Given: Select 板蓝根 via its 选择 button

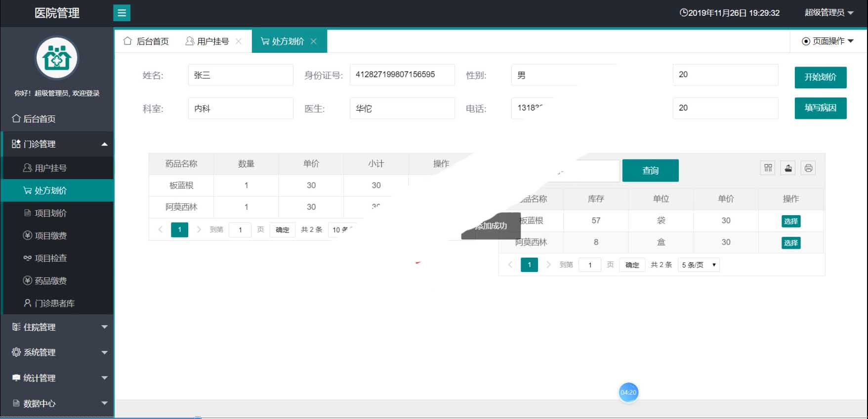Looking at the screenshot, I should [790, 221].
